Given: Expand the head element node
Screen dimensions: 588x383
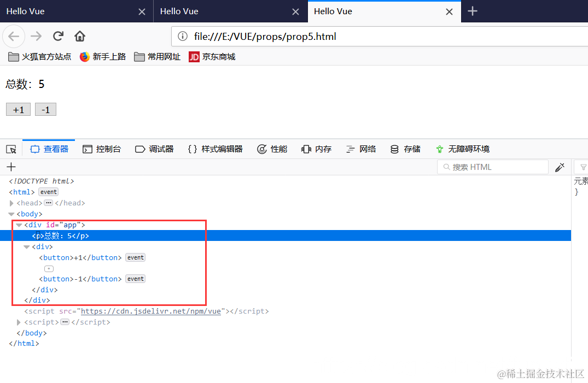Looking at the screenshot, I should point(11,203).
